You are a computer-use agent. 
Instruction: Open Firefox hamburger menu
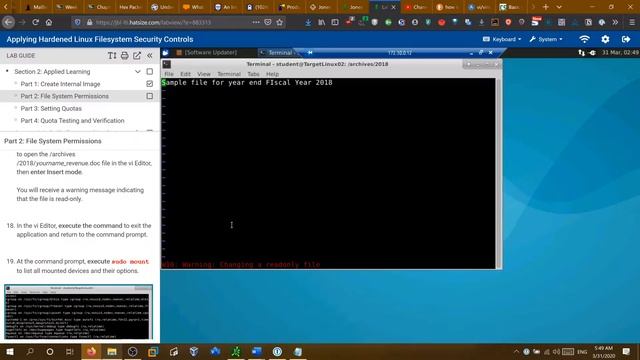(632, 22)
